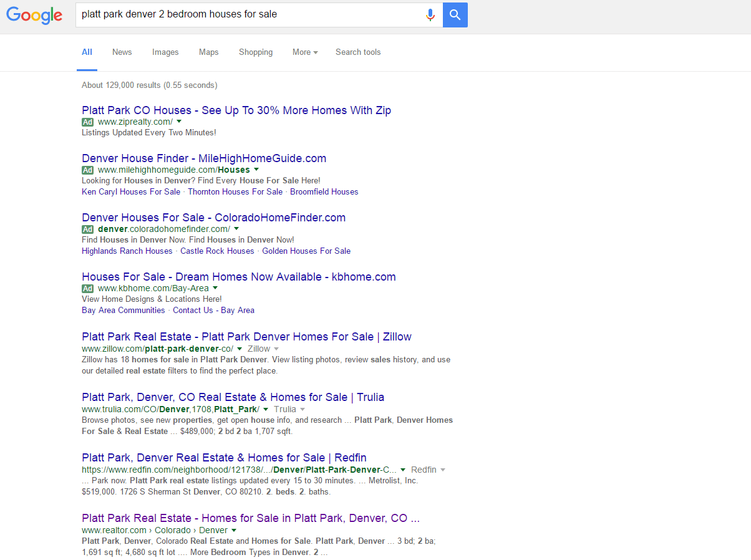
Task: Open Golden Houses For Sale sitelink
Action: tap(306, 251)
